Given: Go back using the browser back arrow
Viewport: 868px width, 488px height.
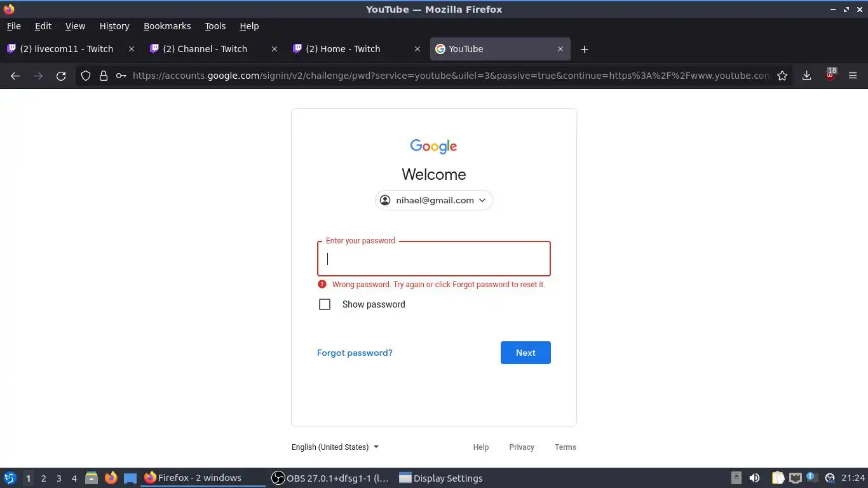Looking at the screenshot, I should (15, 76).
